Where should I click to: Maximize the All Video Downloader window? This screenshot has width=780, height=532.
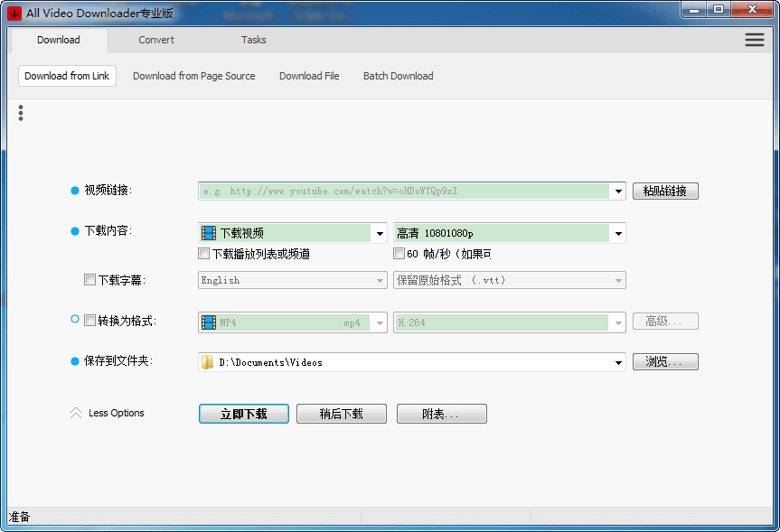719,9
